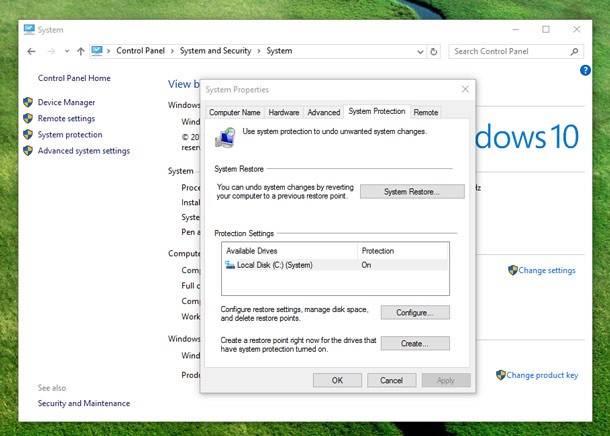Viewport: 610px width, 436px height.
Task: Click shield icon next to Change product key
Action: 501,375
